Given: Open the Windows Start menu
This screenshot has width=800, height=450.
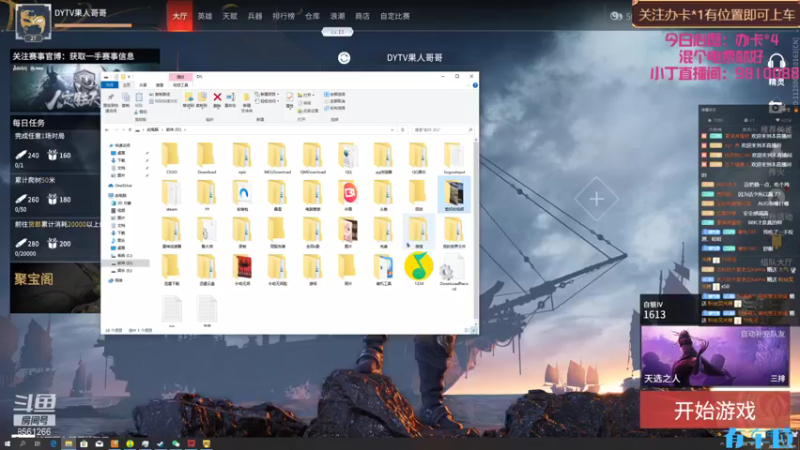Looking at the screenshot, I should (x=7, y=444).
